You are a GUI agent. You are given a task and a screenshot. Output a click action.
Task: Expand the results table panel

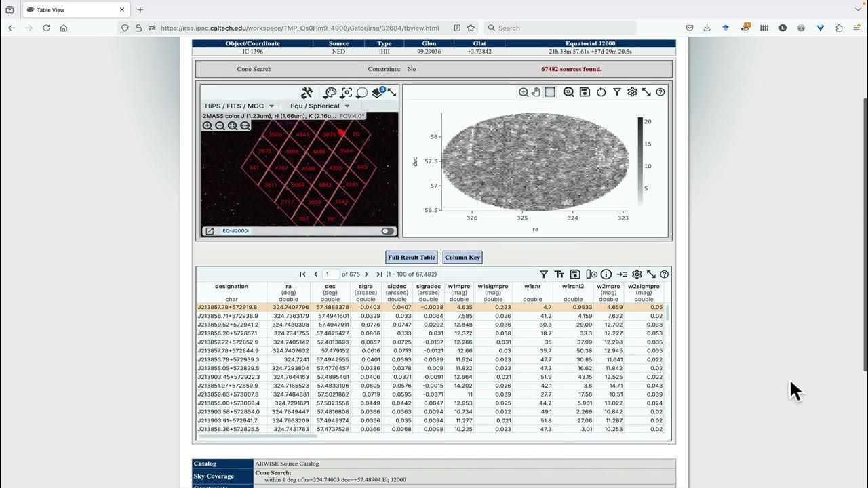pos(651,274)
